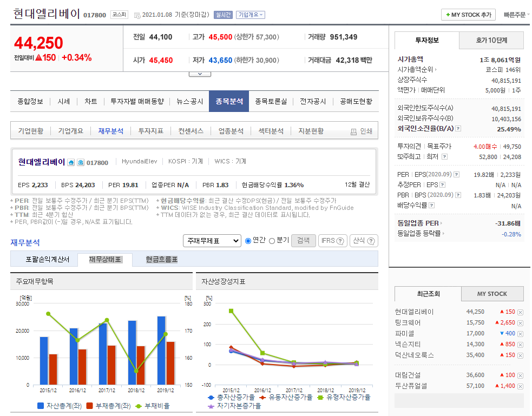Click the 검색 button
Screen dimensions: 532x416
tap(303, 241)
